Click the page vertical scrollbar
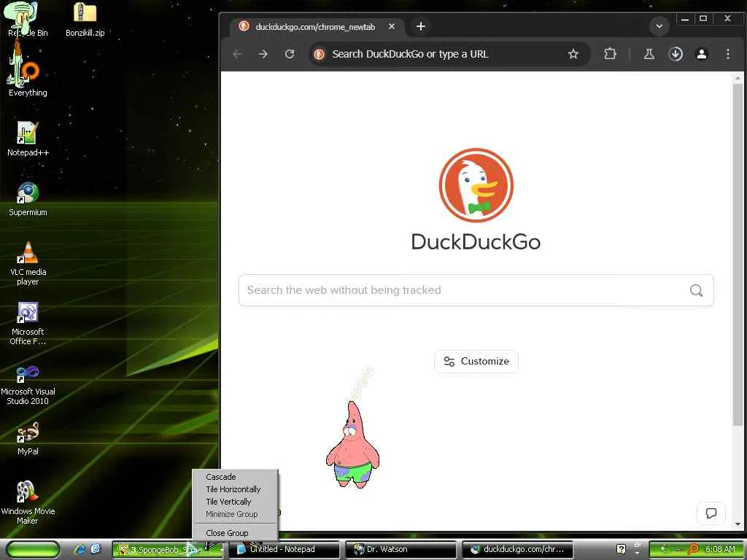This screenshot has width=747, height=560. (x=738, y=254)
